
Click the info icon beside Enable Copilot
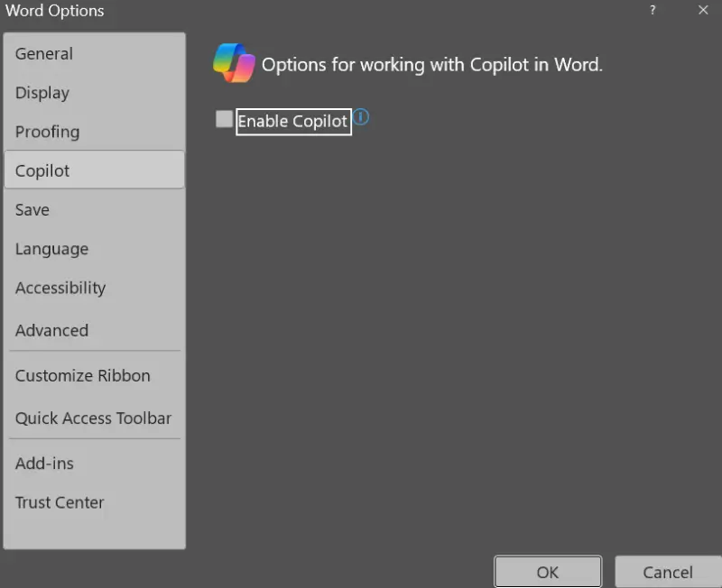pos(361,117)
